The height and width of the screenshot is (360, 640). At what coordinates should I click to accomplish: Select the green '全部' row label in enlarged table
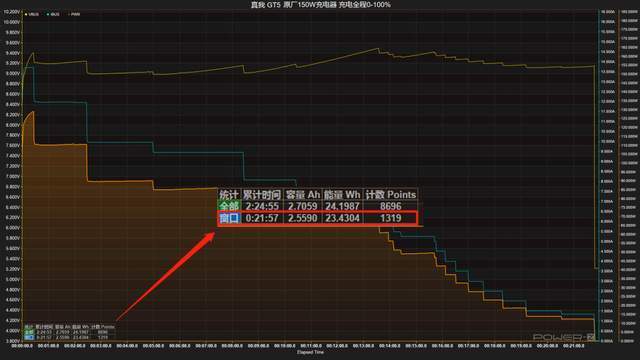(x=229, y=206)
